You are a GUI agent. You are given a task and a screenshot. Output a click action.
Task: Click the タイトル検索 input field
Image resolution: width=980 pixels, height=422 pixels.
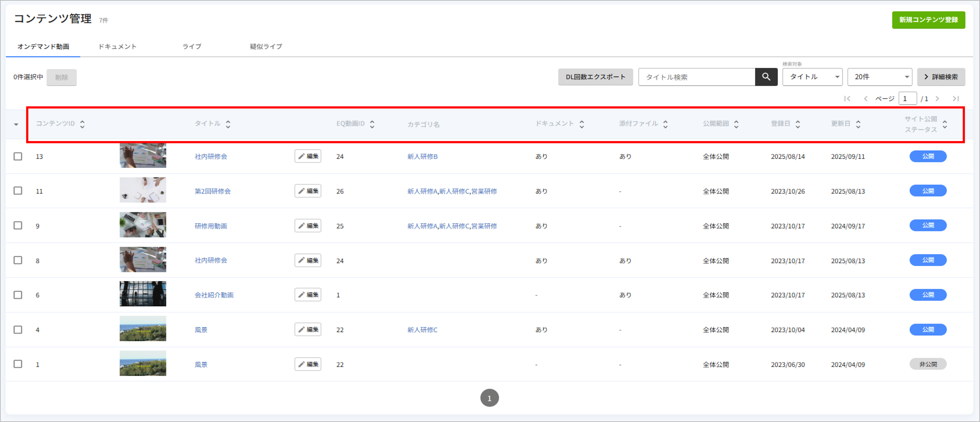(x=697, y=77)
